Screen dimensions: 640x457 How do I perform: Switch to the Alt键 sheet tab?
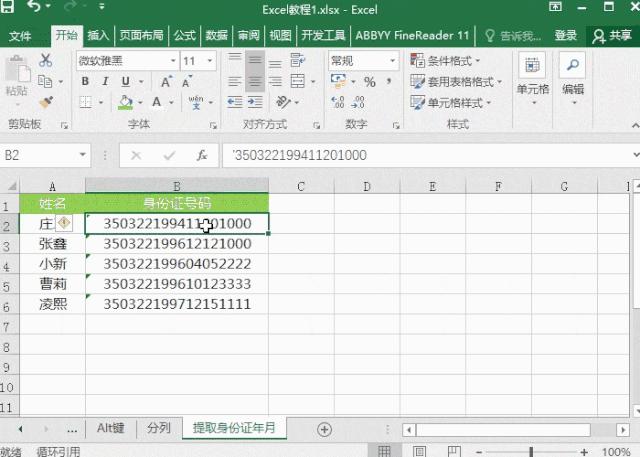pos(111,428)
